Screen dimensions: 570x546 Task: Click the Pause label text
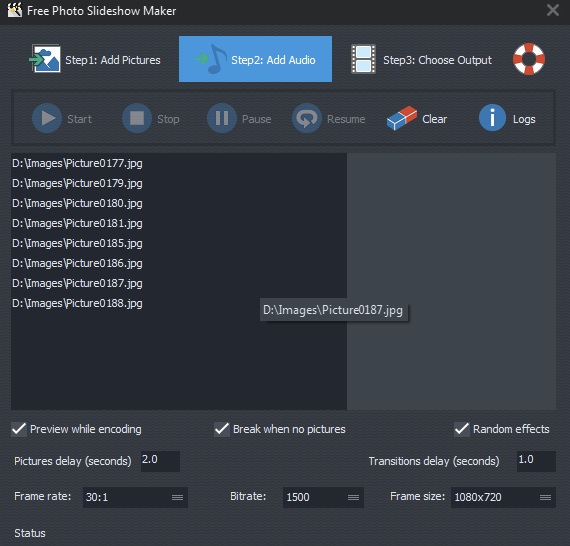257,119
